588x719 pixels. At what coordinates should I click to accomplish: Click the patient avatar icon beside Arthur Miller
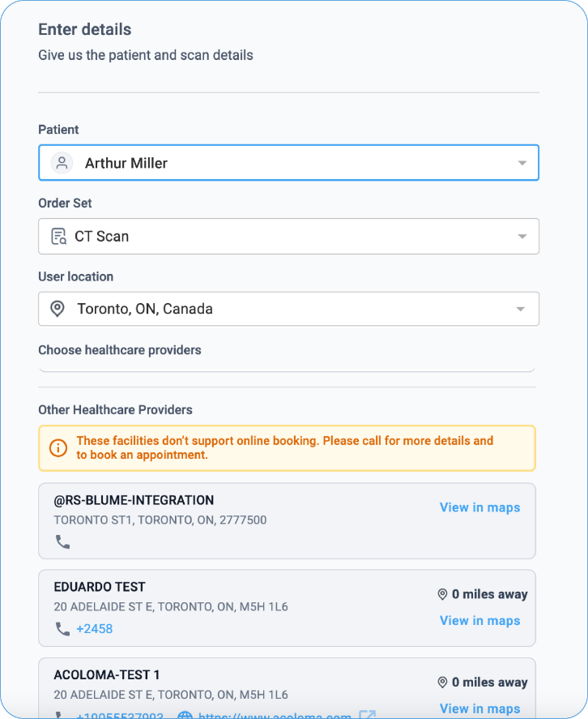[x=62, y=163]
